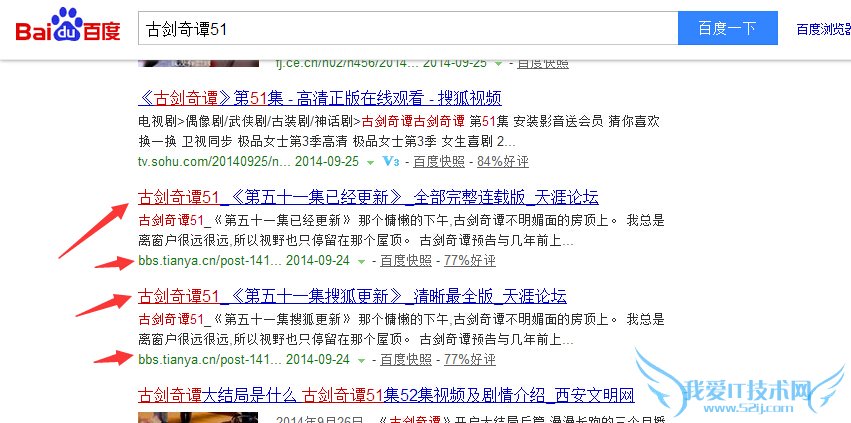Click the text 2014年9月26日 in the last result
Image resolution: width=851 pixels, height=423 pixels.
(319, 420)
